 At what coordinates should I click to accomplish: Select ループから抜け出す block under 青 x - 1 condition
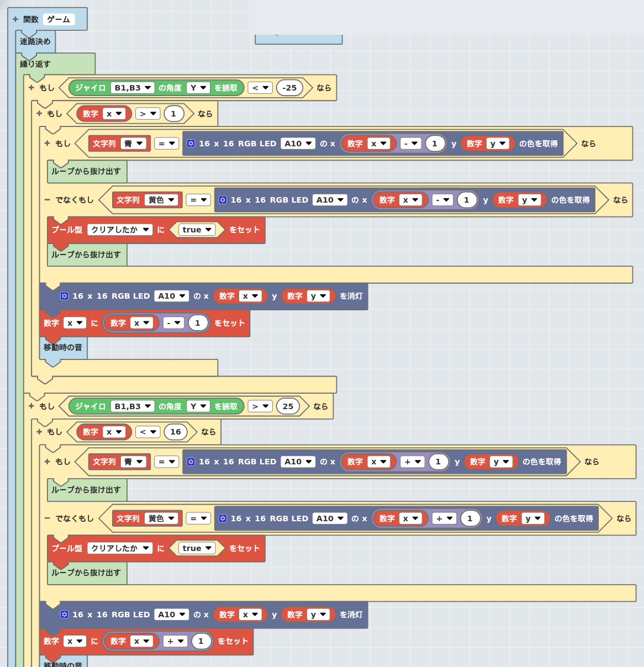click(86, 171)
